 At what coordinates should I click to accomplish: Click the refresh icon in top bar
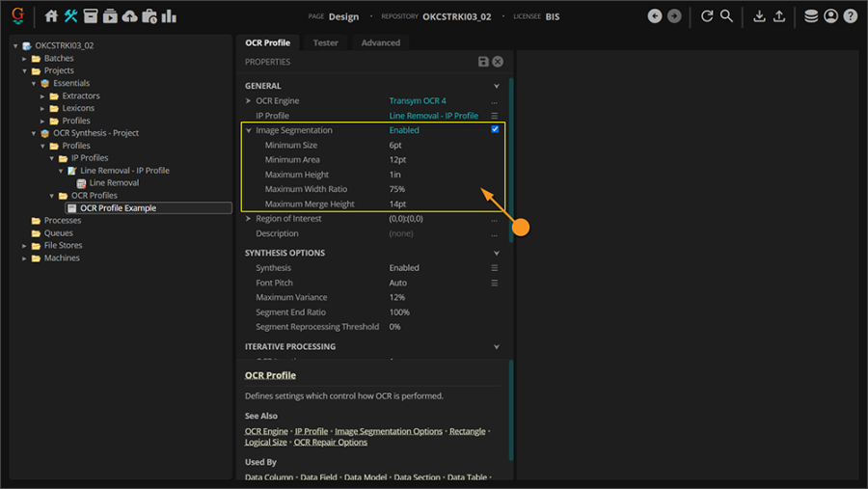point(707,16)
